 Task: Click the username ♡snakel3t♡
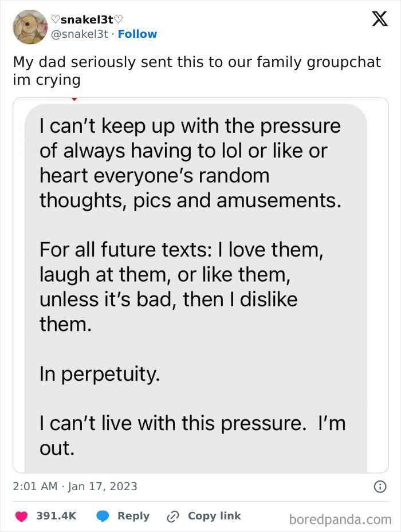point(88,19)
